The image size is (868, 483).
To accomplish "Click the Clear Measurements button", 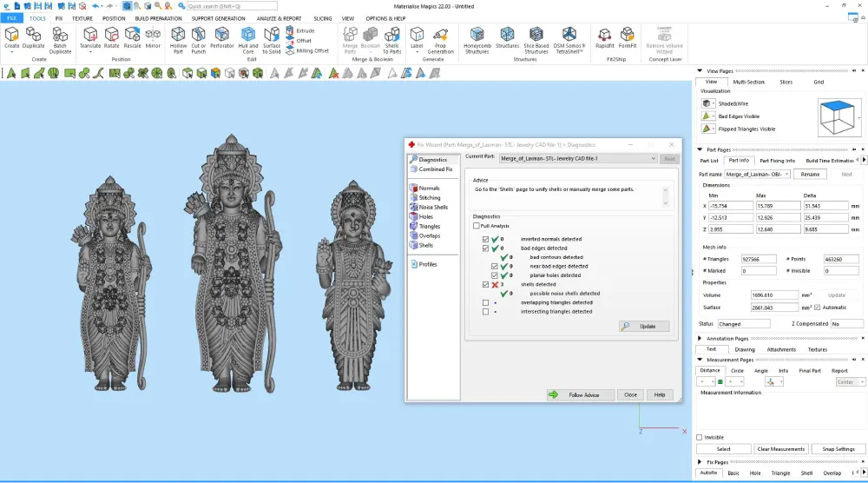I will pyautogui.click(x=781, y=449).
